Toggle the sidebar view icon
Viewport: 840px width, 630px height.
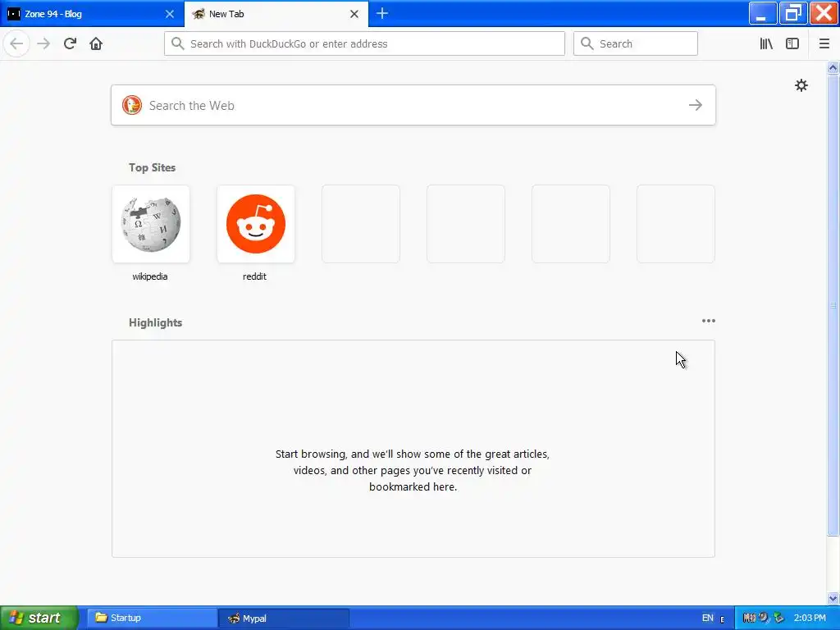[792, 43]
